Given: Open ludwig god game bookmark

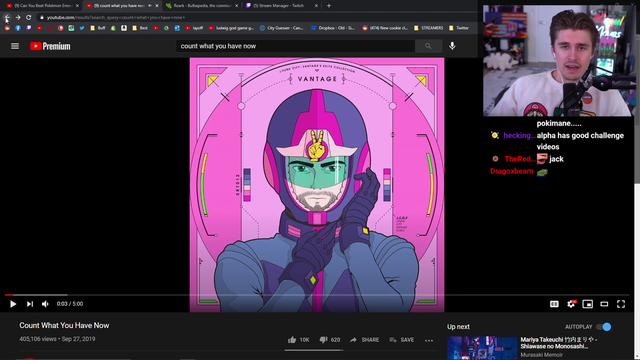Looking at the screenshot, I should [231, 28].
